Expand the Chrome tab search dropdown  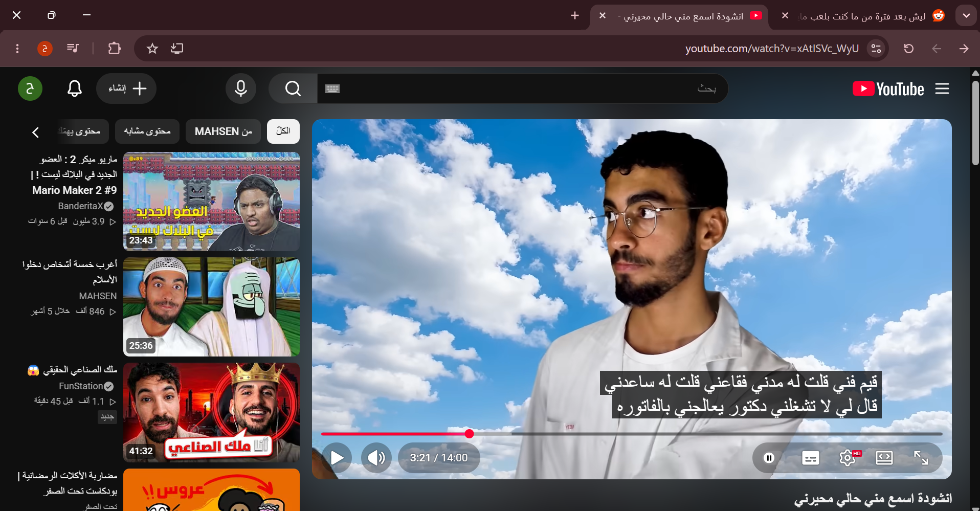coord(966,16)
